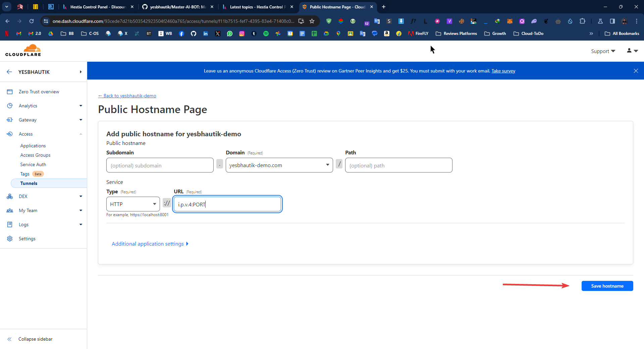Image resolution: width=644 pixels, height=349 pixels.
Task: Open Applications under Access
Action: coord(33,146)
